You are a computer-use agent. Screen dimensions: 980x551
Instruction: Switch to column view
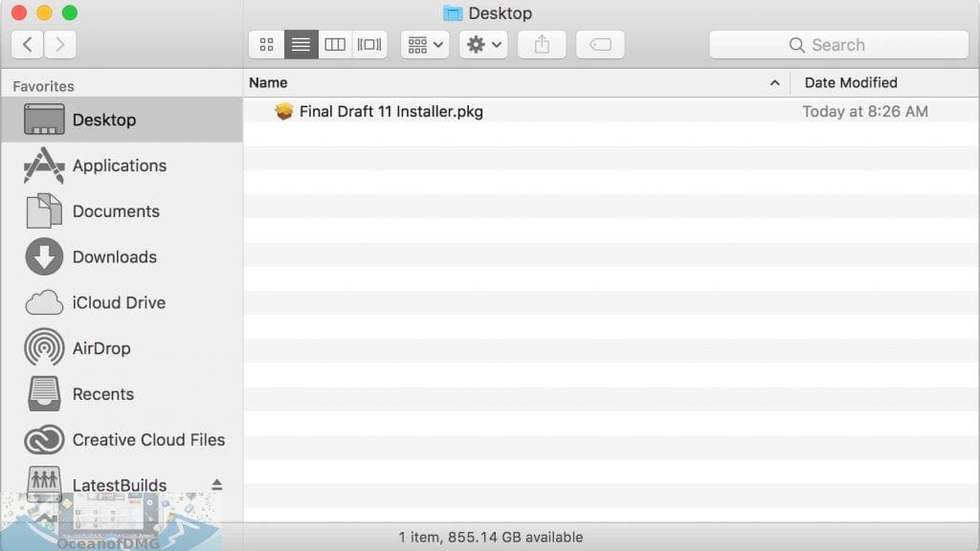tap(335, 43)
